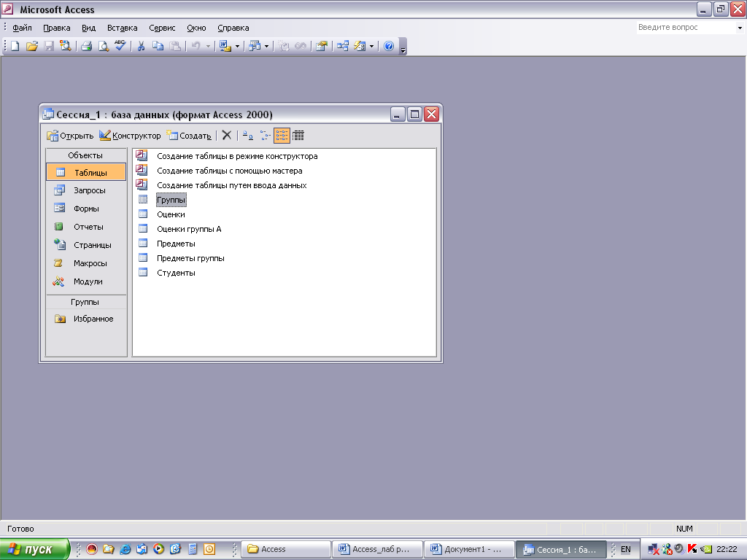This screenshot has width=747, height=560.
Task: Click the Help question mark icon
Action: click(389, 46)
